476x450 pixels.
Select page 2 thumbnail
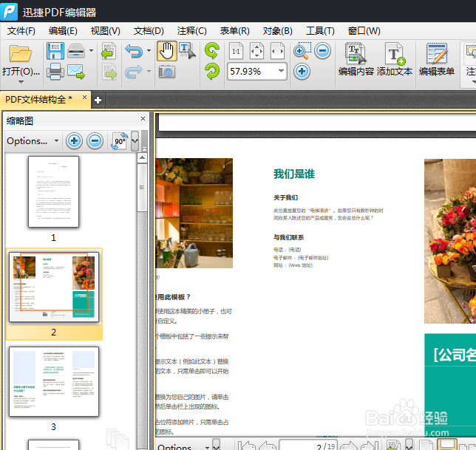(x=54, y=287)
